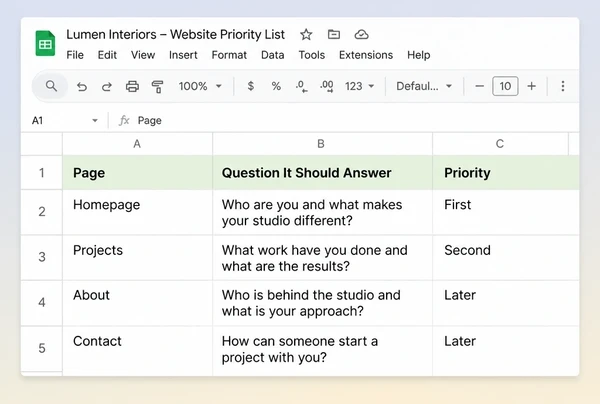The image size is (600, 404).
Task: Open the Edit menu
Action: pyautogui.click(x=107, y=55)
